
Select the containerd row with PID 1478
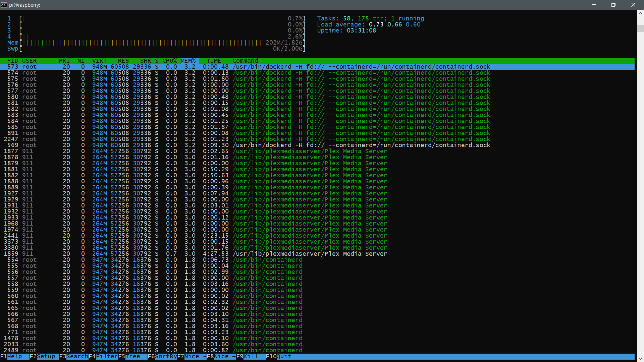tap(317, 338)
